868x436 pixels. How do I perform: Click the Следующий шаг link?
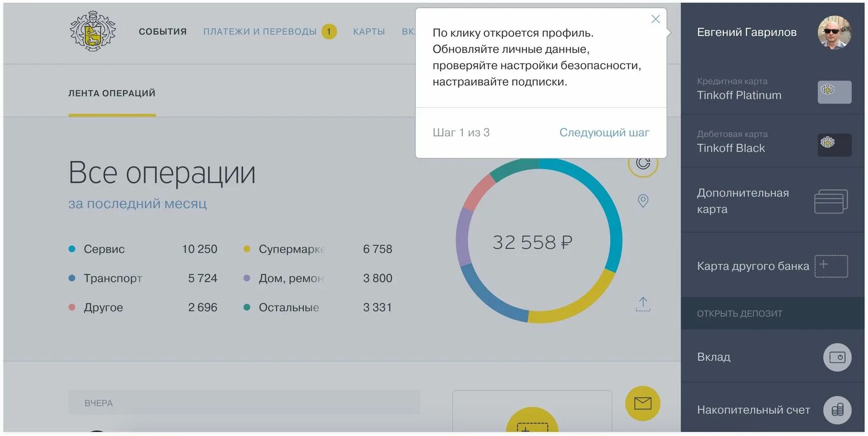point(604,132)
